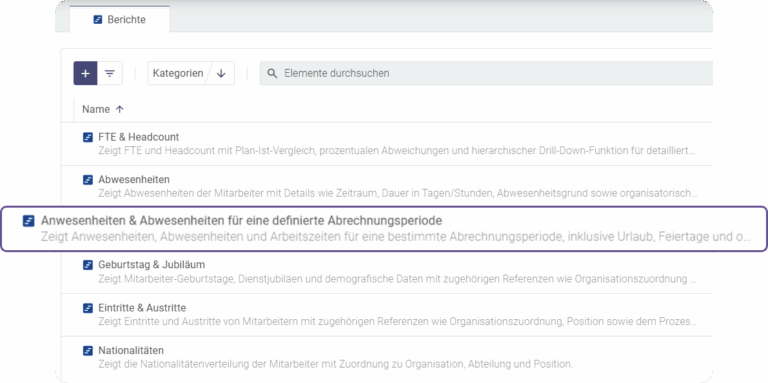This screenshot has width=768, height=383.
Task: Open Anwesenheiten & Abwesenheiten Abrechnungsperiode report
Action: (x=241, y=220)
